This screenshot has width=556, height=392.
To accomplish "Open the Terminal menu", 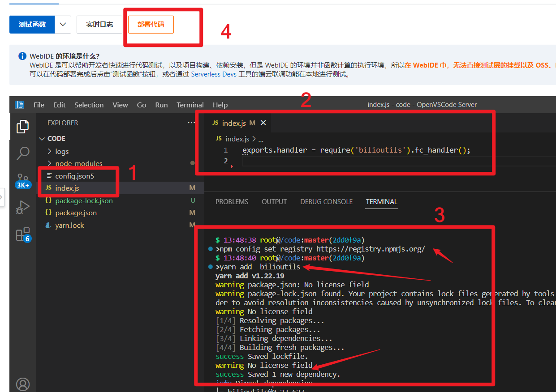I will (x=190, y=105).
